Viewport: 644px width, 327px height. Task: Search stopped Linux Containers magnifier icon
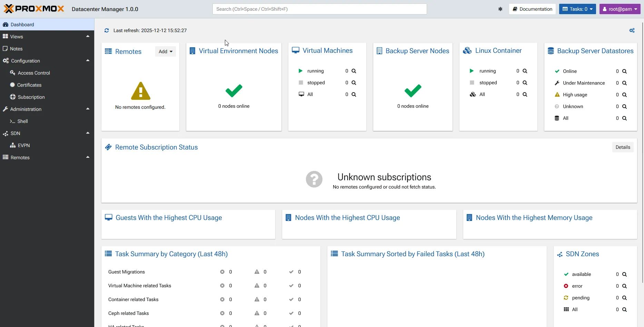525,83
